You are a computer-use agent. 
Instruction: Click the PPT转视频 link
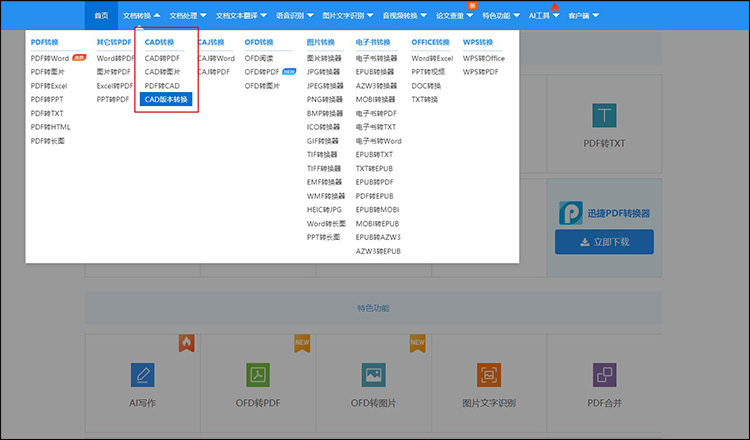click(428, 72)
